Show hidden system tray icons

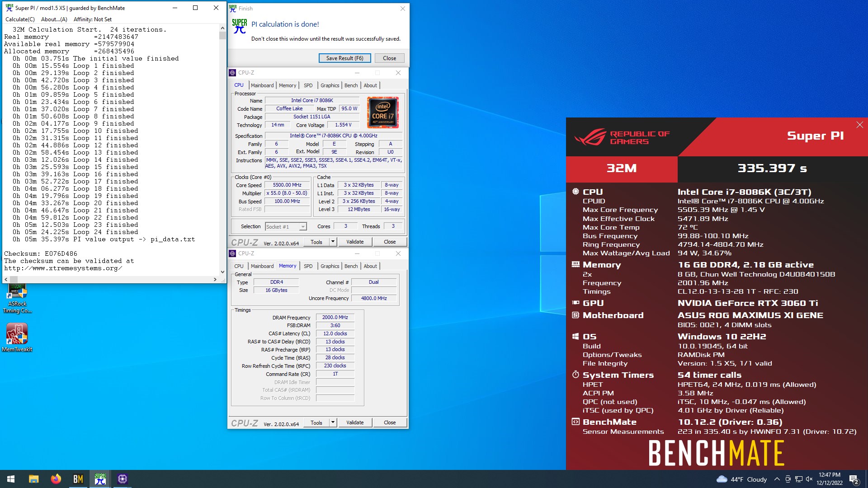point(777,479)
